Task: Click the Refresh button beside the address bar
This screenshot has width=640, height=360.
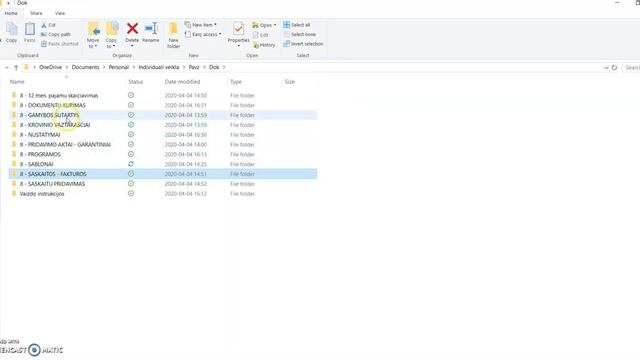Action: pyautogui.click(x=614, y=67)
